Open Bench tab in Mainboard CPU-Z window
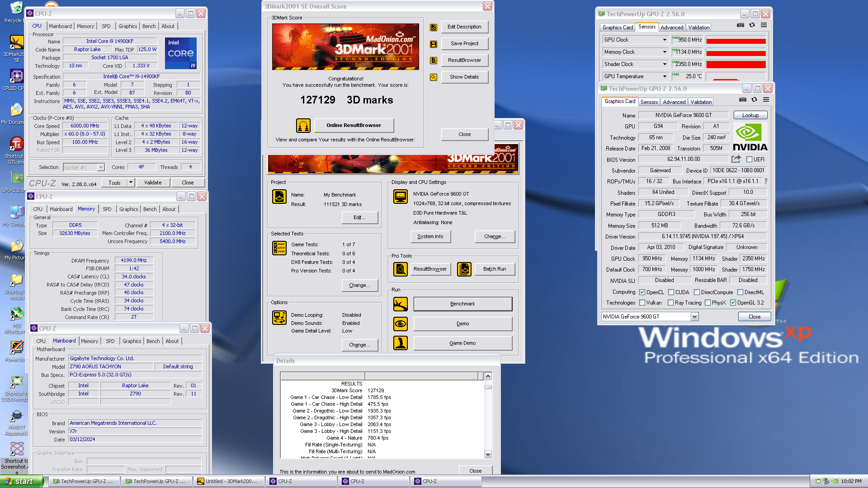868x488 pixels. tap(153, 341)
